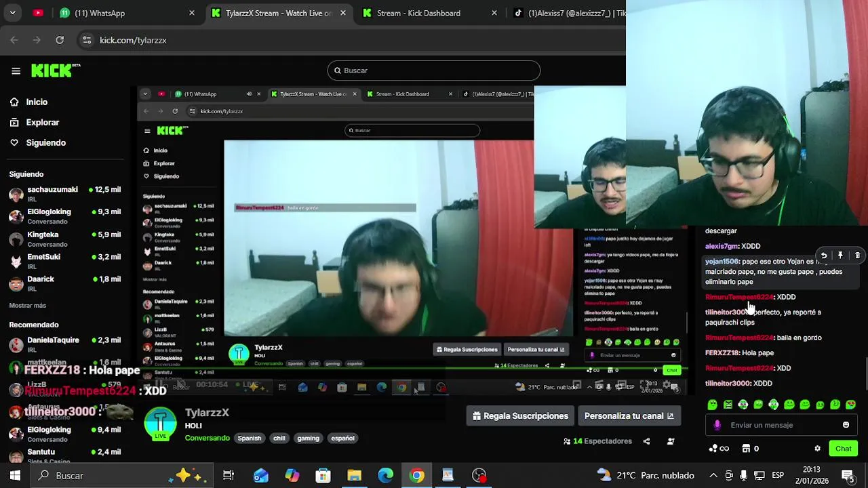The width and height of the screenshot is (868, 488).
Task: Click Personaliza tu canal button
Action: pyautogui.click(x=629, y=415)
